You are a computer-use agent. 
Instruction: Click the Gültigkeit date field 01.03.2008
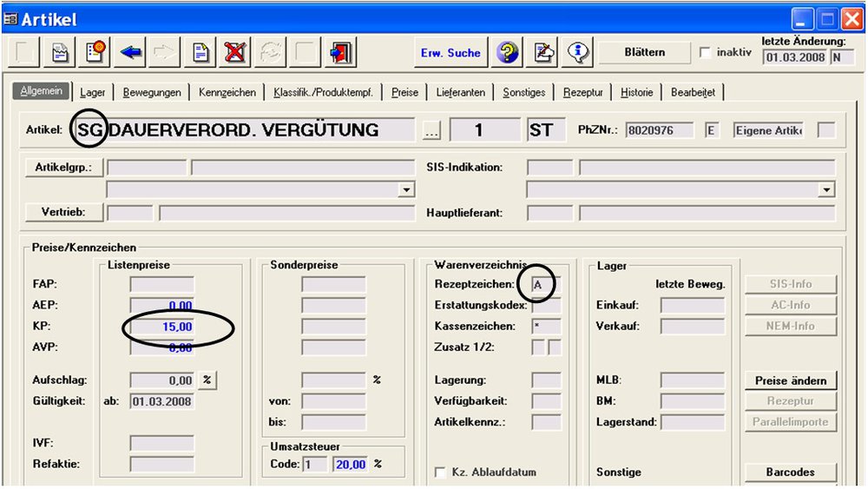(x=162, y=401)
